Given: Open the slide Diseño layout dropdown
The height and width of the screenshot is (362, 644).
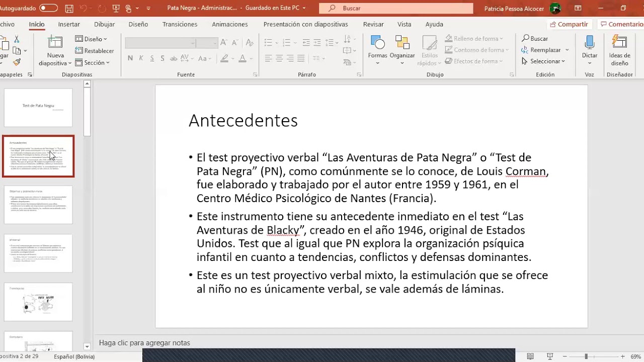Looking at the screenshot, I should (x=91, y=39).
